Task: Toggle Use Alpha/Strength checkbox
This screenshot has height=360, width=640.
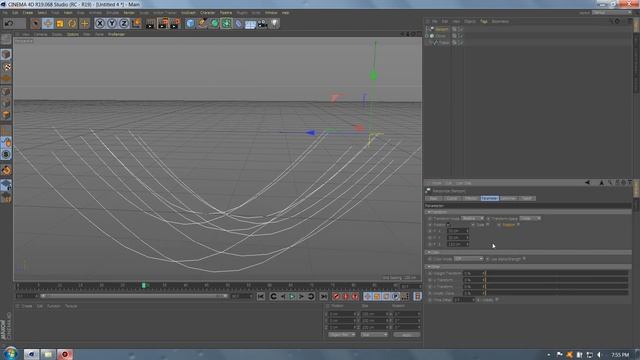Action: pyautogui.click(x=524, y=259)
